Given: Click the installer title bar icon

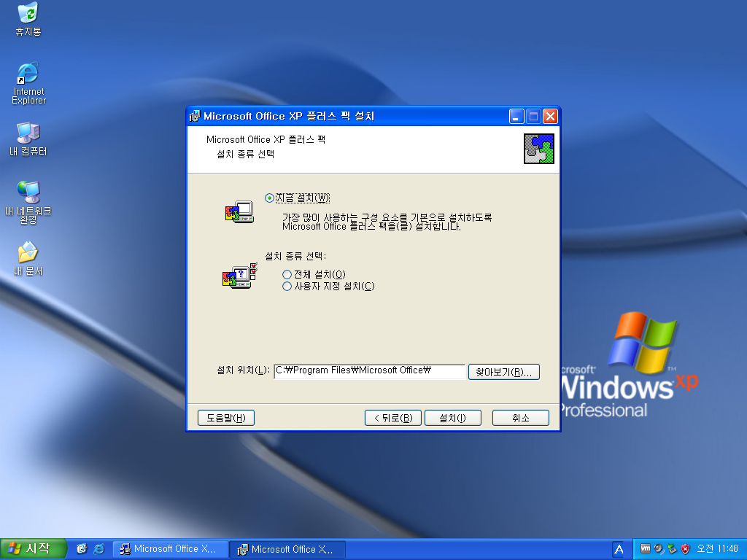Looking at the screenshot, I should [x=194, y=116].
